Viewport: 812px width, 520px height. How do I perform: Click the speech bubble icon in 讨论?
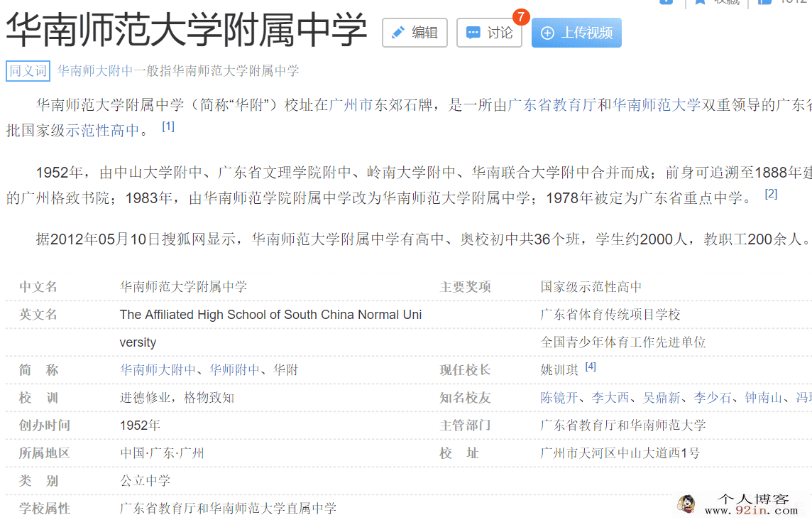473,33
